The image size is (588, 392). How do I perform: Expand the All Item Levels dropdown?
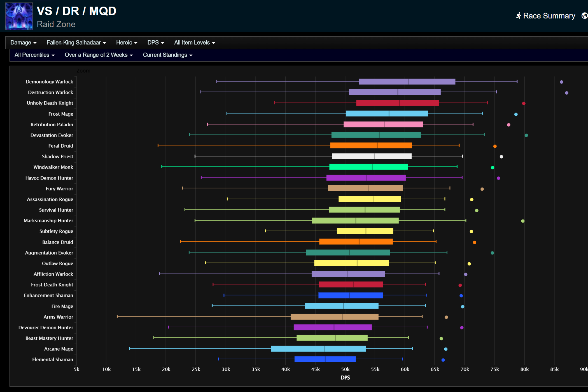coord(194,43)
